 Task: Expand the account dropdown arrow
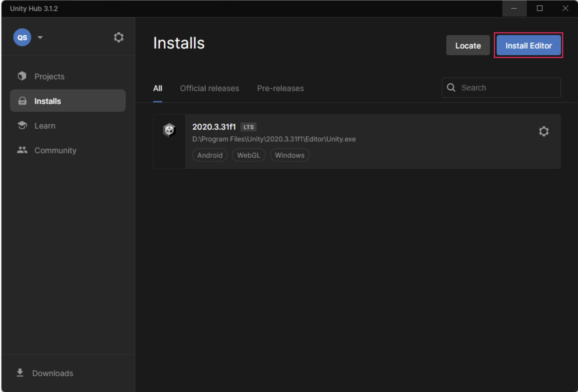point(40,37)
